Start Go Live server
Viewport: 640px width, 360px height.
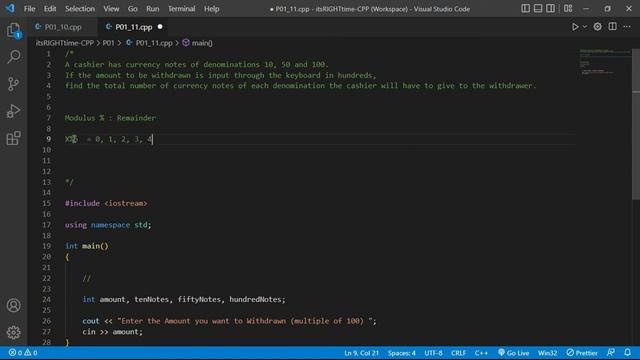[x=514, y=353]
